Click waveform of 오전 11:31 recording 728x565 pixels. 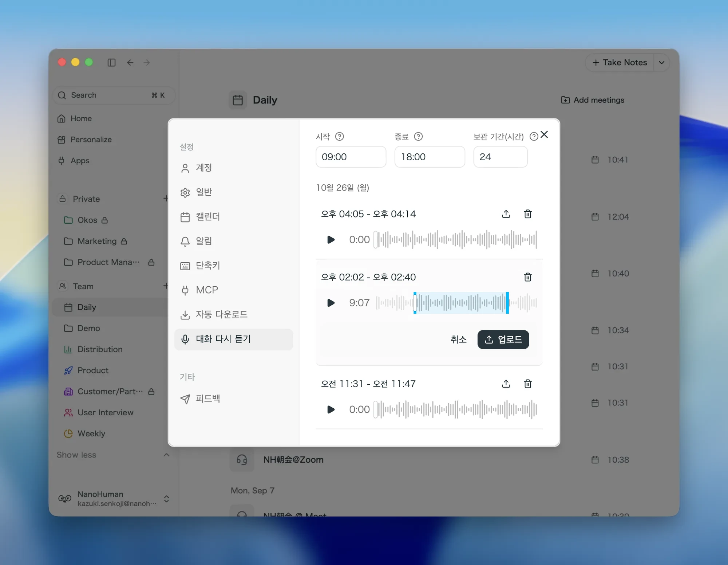(x=455, y=409)
